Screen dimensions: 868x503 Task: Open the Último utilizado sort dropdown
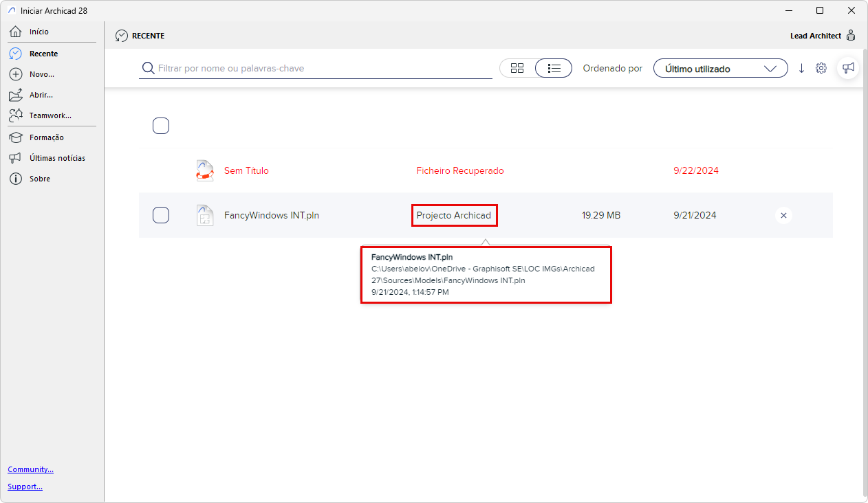720,69
